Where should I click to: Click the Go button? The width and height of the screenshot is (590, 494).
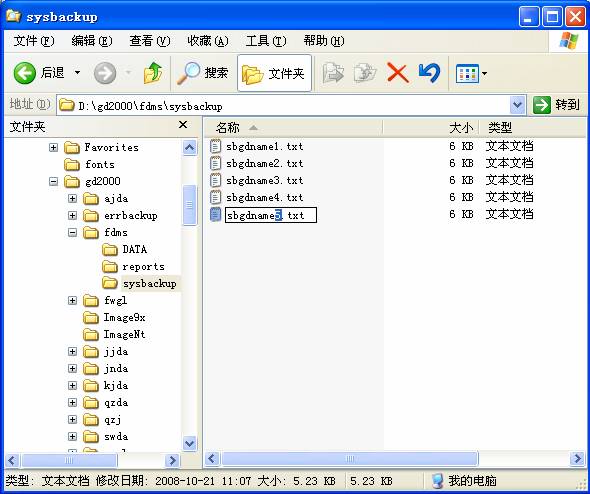(x=557, y=105)
